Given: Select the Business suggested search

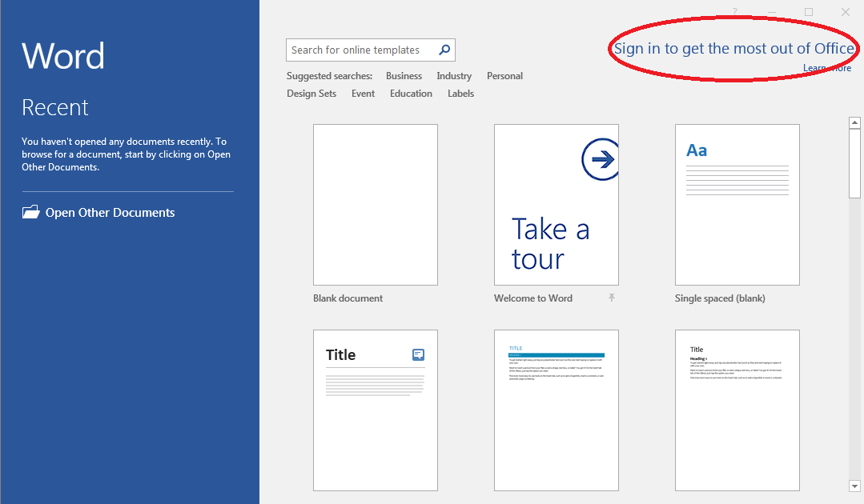Looking at the screenshot, I should click(x=404, y=76).
